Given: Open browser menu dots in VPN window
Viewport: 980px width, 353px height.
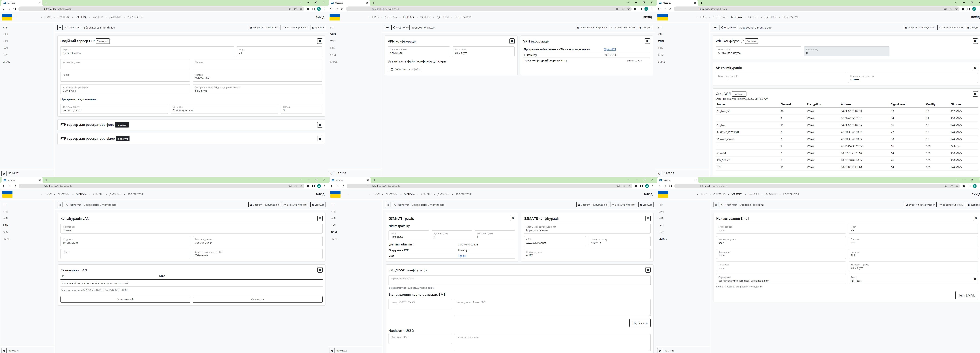Looking at the screenshot, I should pos(652,9).
